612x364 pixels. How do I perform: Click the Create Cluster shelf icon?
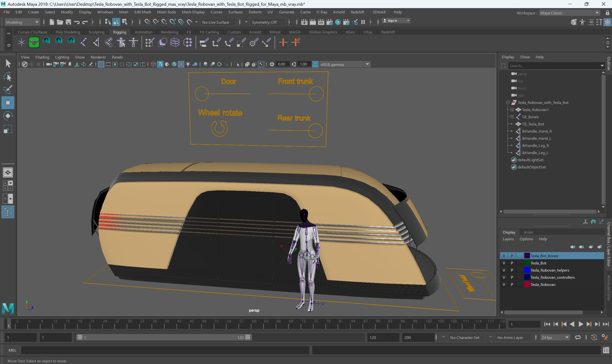188,43
